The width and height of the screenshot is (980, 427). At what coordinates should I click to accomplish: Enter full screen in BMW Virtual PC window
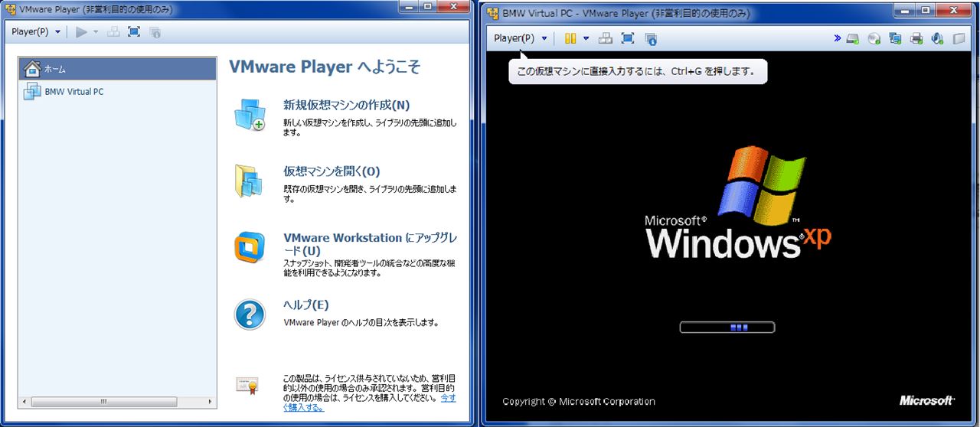pyautogui.click(x=628, y=38)
